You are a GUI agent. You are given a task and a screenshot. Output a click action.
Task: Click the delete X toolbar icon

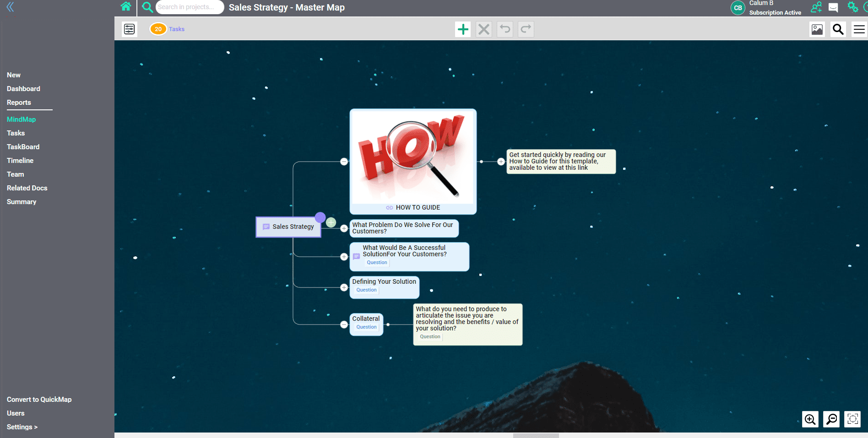[x=484, y=29]
